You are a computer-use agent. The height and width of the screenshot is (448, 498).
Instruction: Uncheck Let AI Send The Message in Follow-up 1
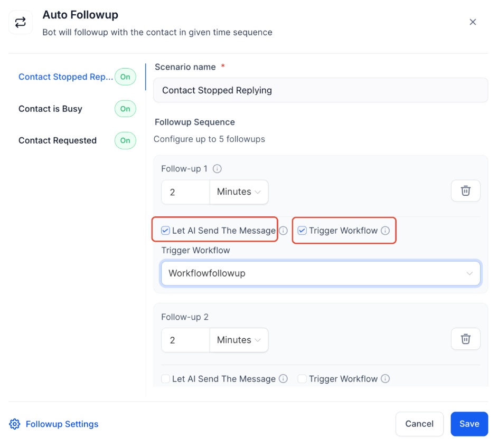pyautogui.click(x=166, y=231)
